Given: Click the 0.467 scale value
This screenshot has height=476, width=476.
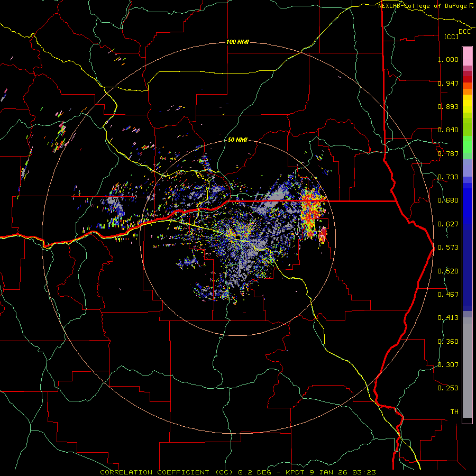Looking at the screenshot, I should pos(448,295).
